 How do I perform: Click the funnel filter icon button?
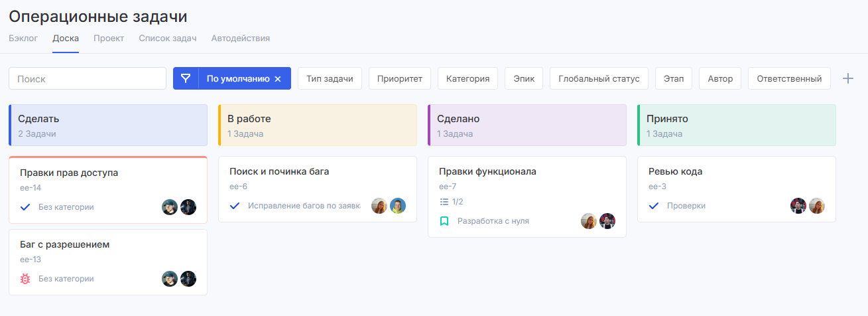pos(186,78)
